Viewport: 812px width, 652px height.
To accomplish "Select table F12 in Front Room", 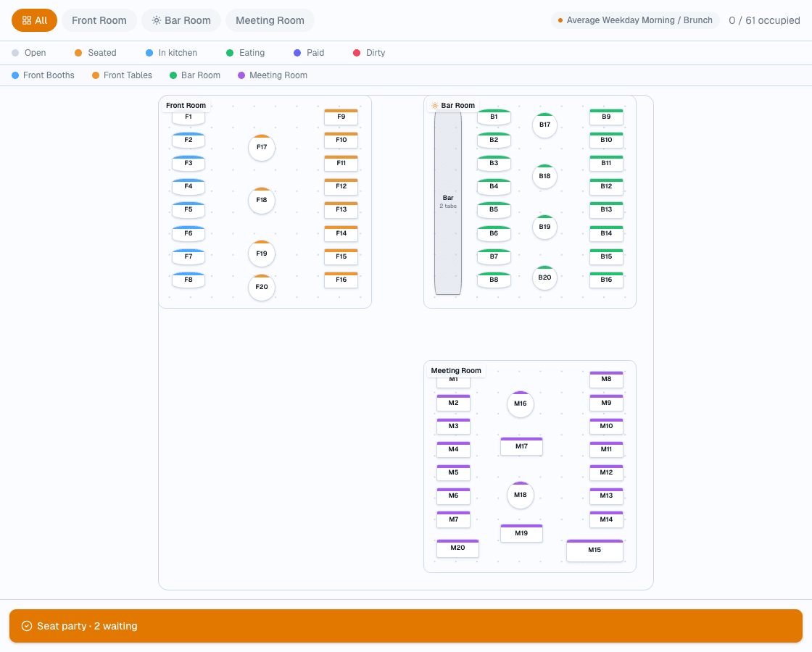I will pyautogui.click(x=341, y=187).
